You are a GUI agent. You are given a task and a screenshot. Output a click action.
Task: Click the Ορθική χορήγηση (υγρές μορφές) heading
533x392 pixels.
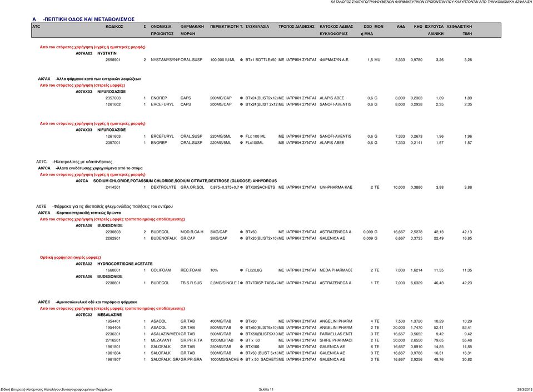click(71, 258)
